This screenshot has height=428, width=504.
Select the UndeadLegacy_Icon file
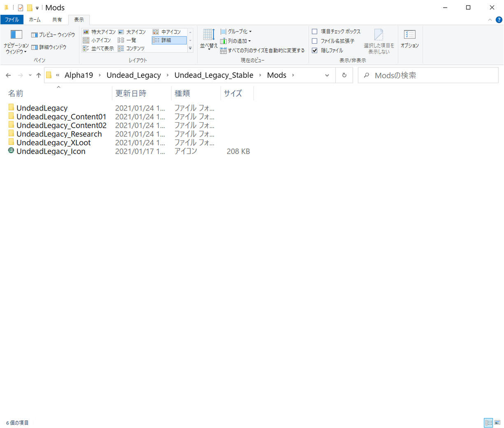[51, 151]
